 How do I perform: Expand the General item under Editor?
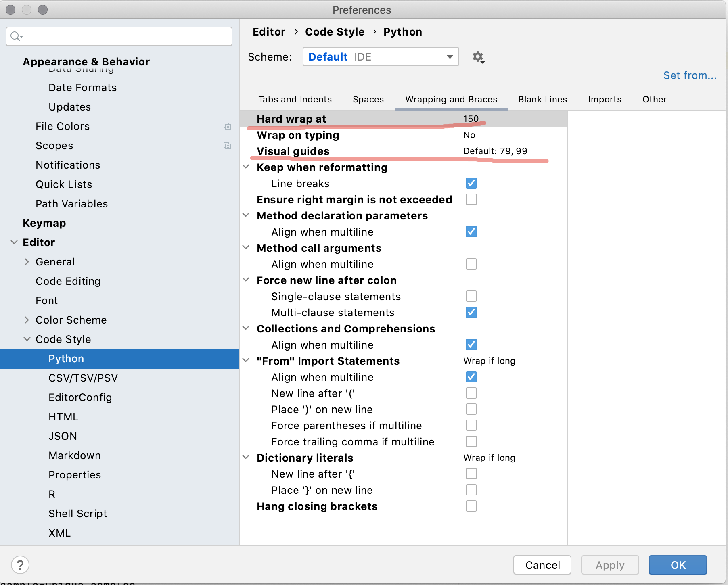tap(27, 261)
